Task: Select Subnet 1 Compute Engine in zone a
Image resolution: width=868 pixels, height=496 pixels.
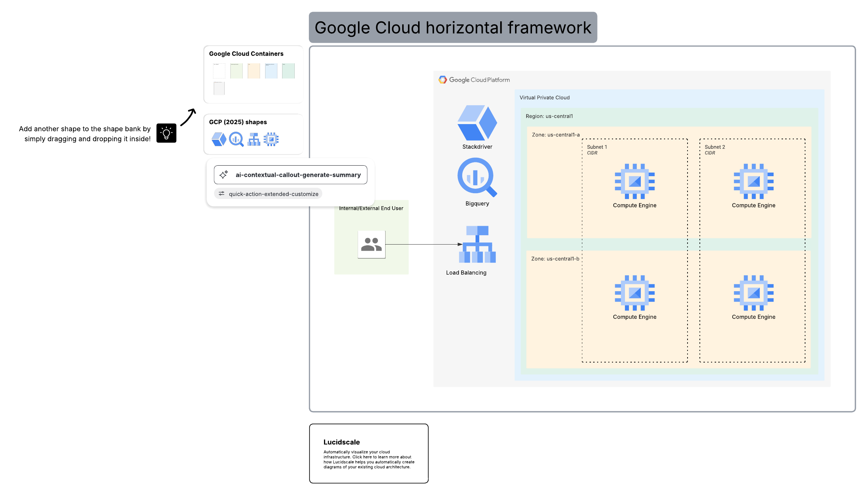Action: point(634,181)
